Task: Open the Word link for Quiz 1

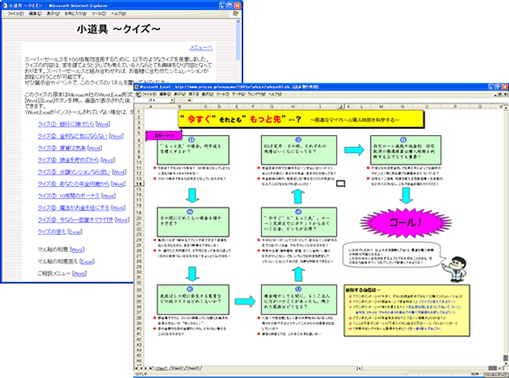Action: (x=103, y=124)
